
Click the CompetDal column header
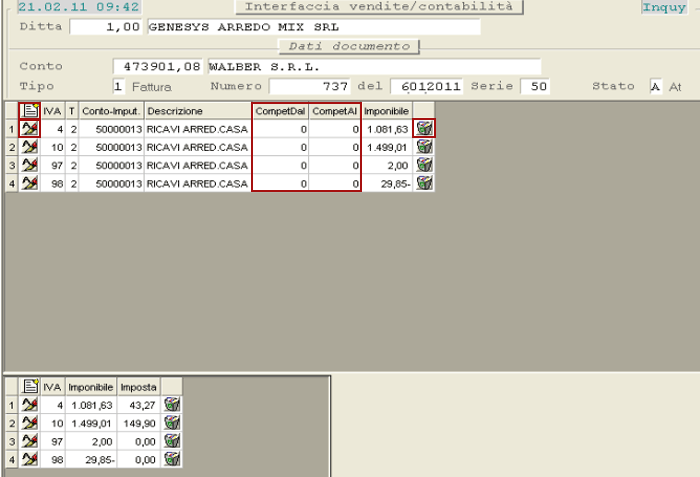[280, 110]
